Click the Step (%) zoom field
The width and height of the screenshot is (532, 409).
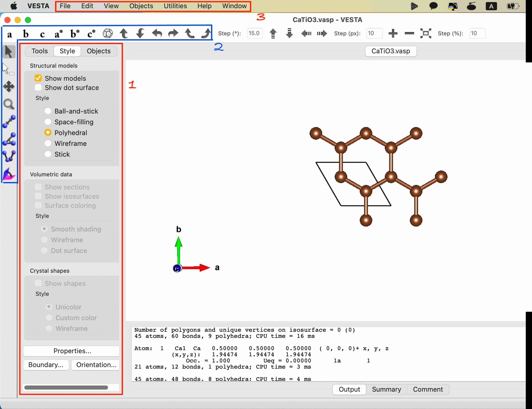click(x=477, y=33)
